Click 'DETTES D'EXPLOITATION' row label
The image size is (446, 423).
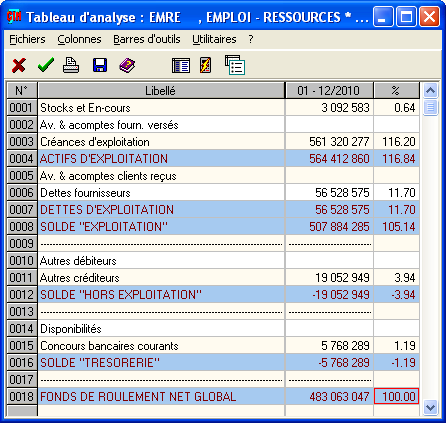(x=107, y=210)
